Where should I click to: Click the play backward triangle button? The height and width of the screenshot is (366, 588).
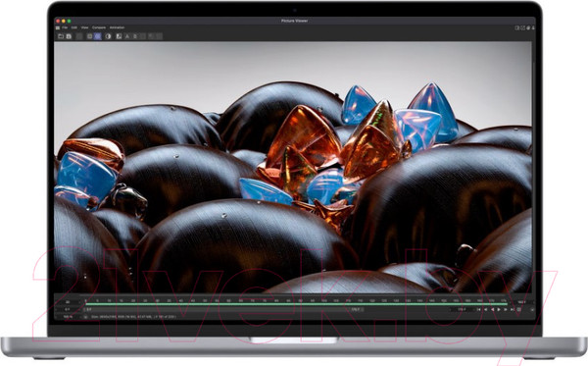(x=492, y=310)
